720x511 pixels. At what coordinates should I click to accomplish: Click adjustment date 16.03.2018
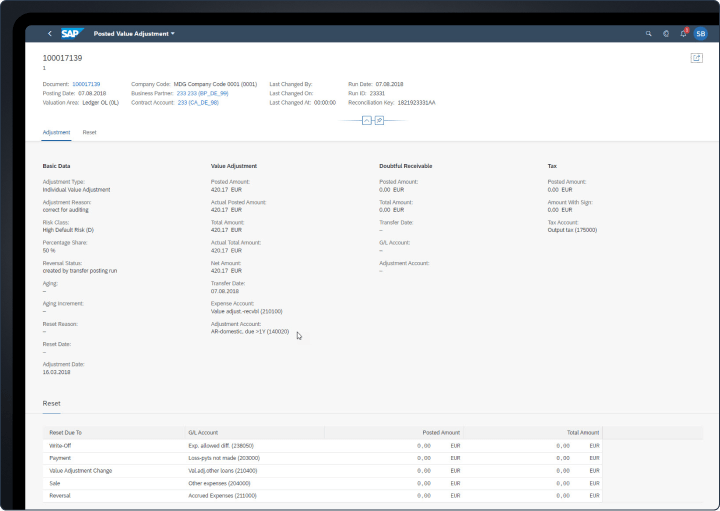click(x=56, y=372)
